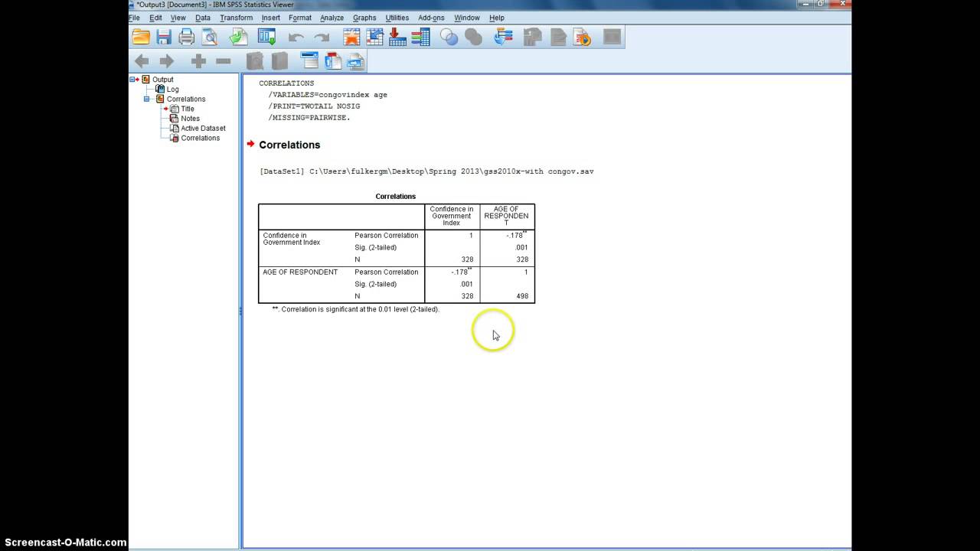Click the light overlapping circles toolbar icon
Viewport: 980px width, 551px height.
[x=449, y=37]
